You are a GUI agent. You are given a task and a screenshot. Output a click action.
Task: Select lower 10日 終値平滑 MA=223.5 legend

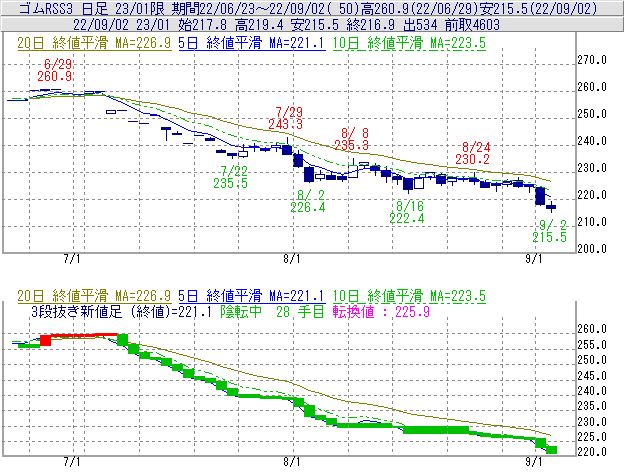coord(409,296)
